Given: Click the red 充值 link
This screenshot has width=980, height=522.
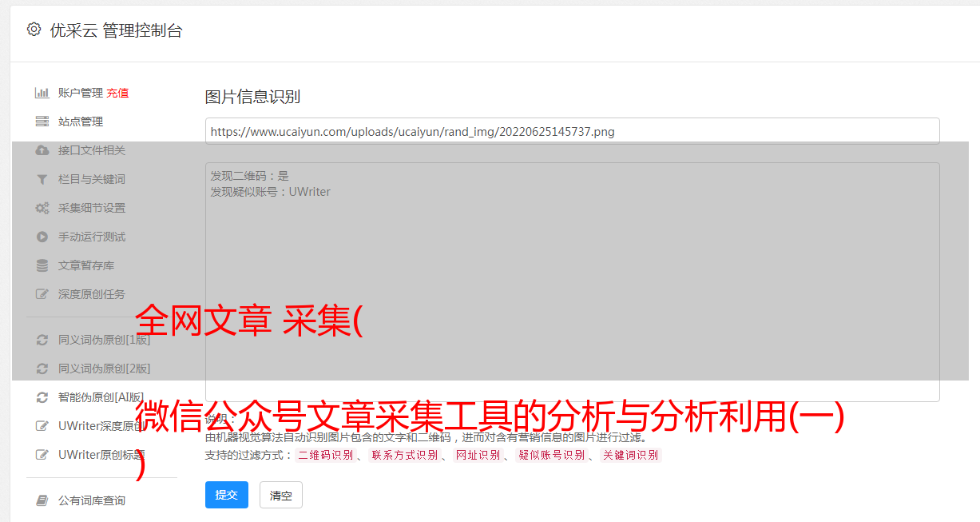Looking at the screenshot, I should (117, 93).
